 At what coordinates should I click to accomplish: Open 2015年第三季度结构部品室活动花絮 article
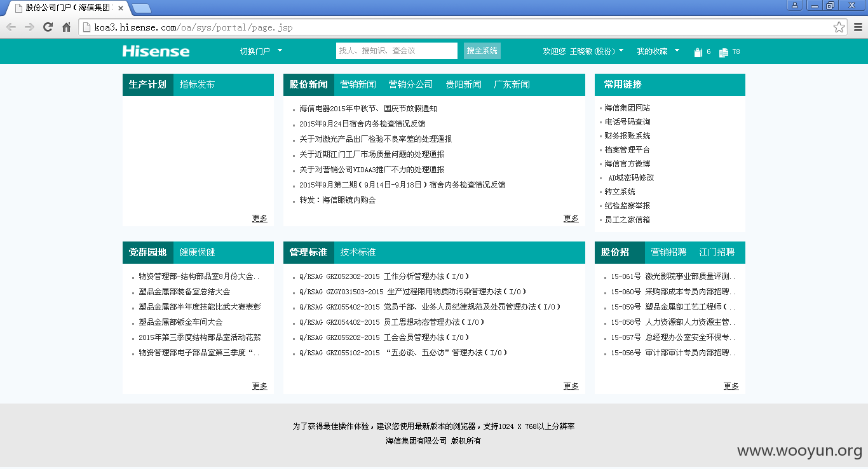[200, 337]
